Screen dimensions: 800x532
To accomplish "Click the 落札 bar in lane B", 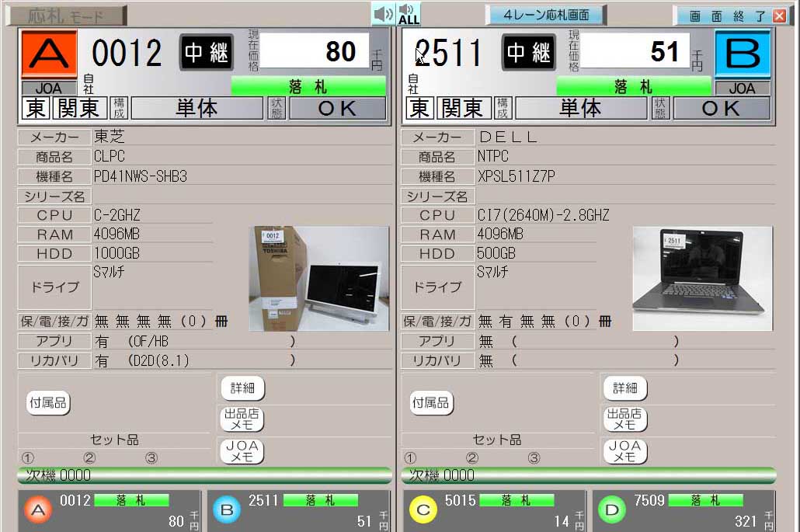I will click(633, 86).
